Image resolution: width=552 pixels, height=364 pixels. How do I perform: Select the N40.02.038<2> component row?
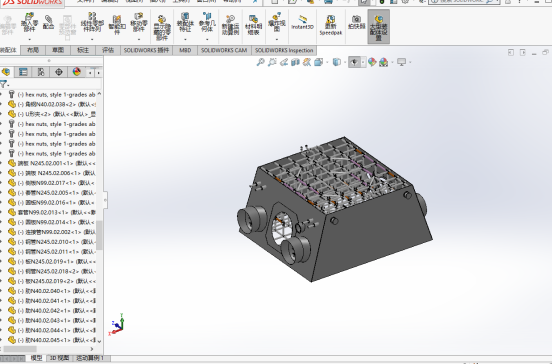click(57, 104)
